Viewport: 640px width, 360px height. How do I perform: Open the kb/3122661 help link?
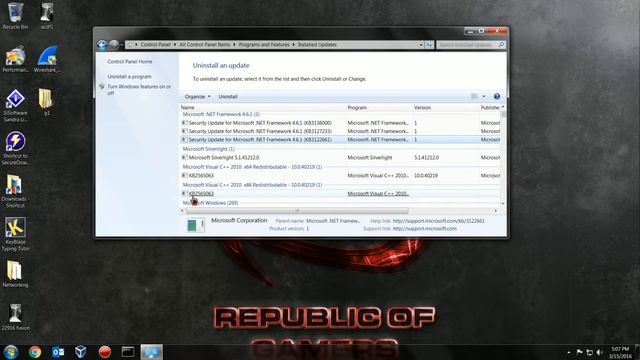438,221
